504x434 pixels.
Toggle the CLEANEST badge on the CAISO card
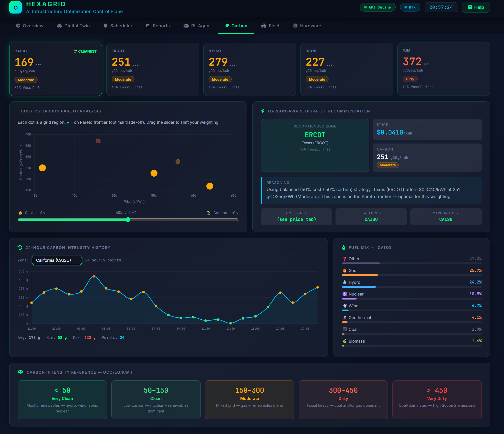tap(85, 51)
